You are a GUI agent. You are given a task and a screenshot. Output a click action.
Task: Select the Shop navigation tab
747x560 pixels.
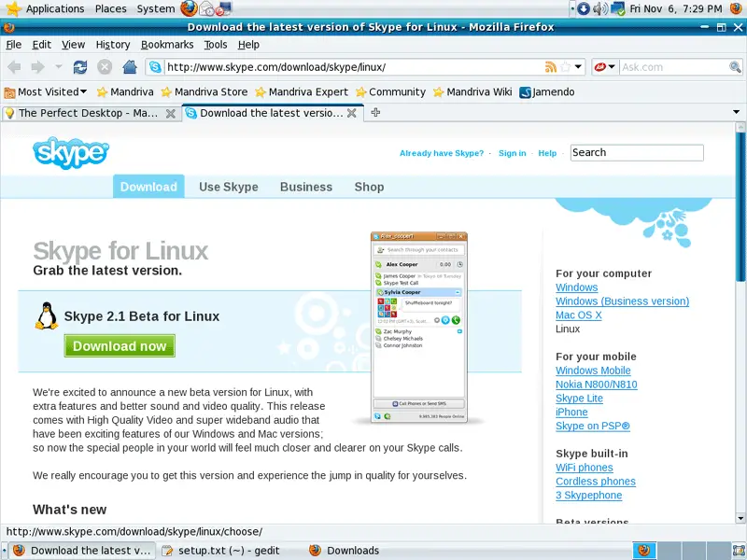click(x=369, y=187)
